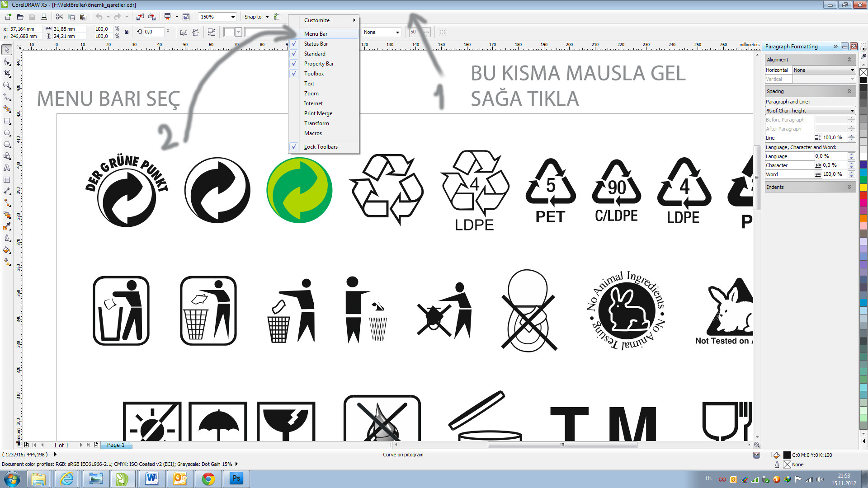Select the Ellipse tool
This screenshot has width=868, height=488.
(x=7, y=132)
